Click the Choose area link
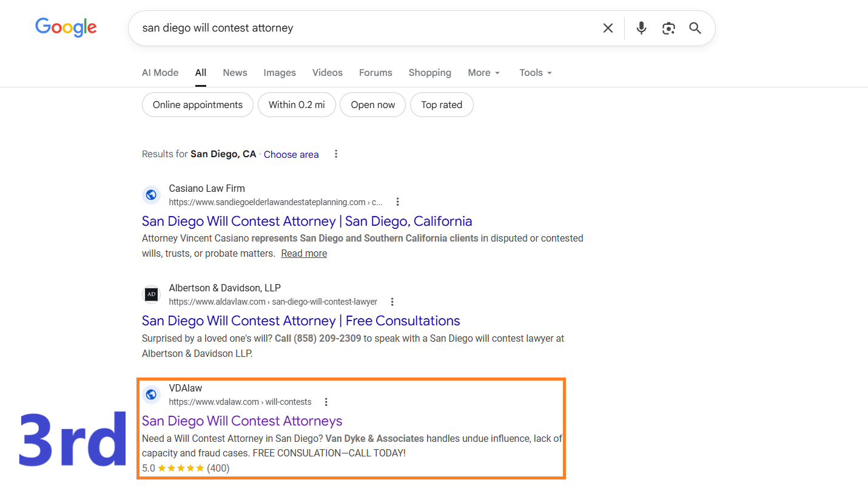The image size is (868, 488). click(x=291, y=154)
